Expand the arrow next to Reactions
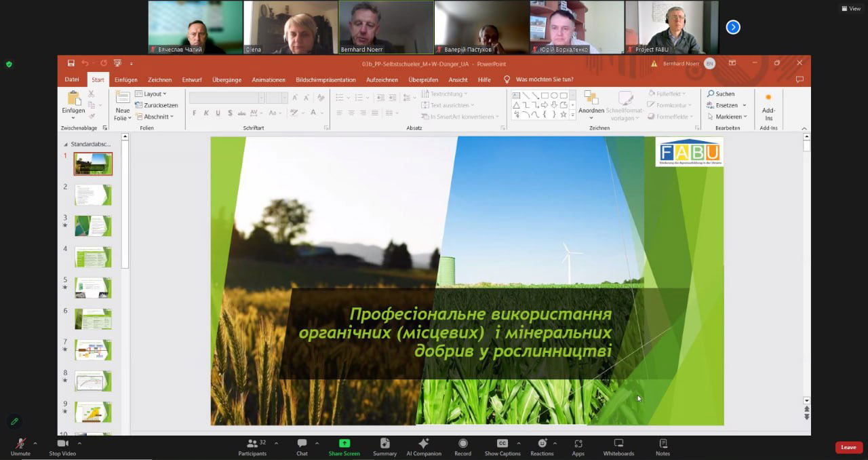 [555, 443]
